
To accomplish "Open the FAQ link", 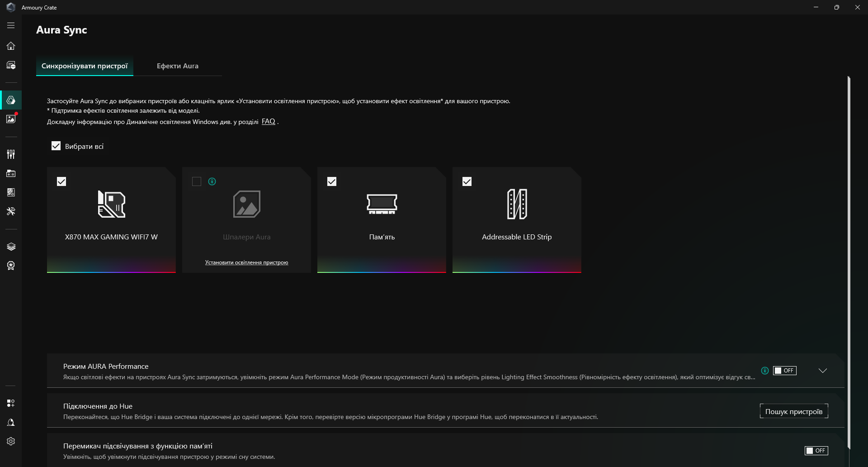I will [x=269, y=121].
